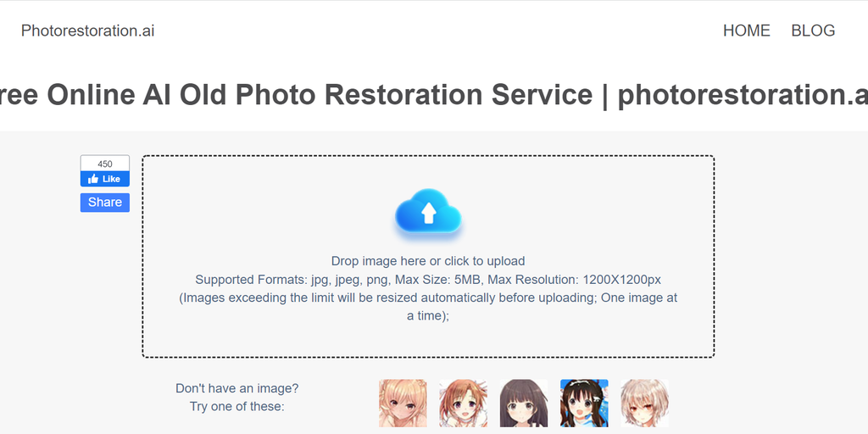Viewport: 868px width, 434px height.
Task: Pick the sample with the blue background
Action: pos(584,403)
